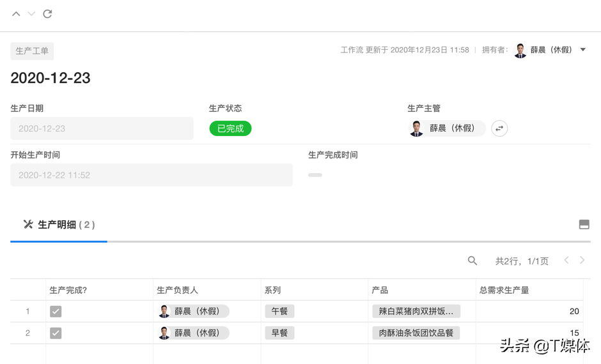The height and width of the screenshot is (364, 601).
Task: Uncheck 生产完成 checkbox in row 1
Action: [x=56, y=312]
